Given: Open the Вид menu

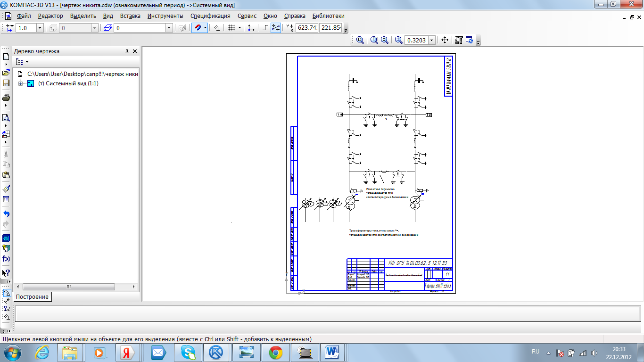Looking at the screenshot, I should [108, 16].
